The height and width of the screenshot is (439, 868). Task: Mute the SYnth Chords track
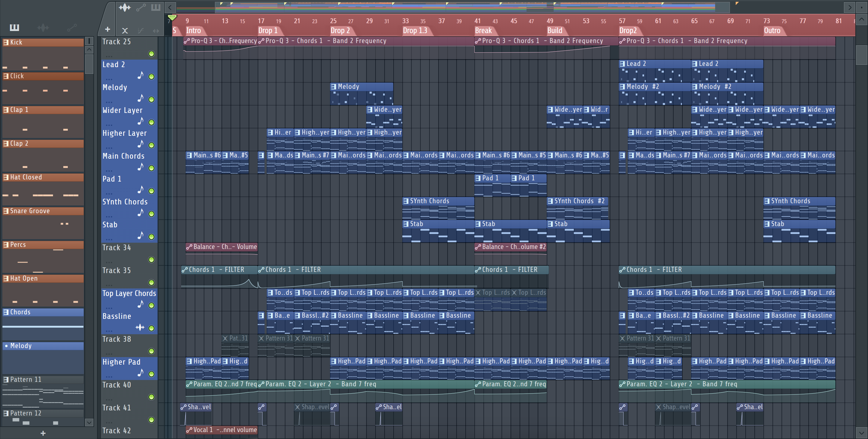(x=152, y=214)
